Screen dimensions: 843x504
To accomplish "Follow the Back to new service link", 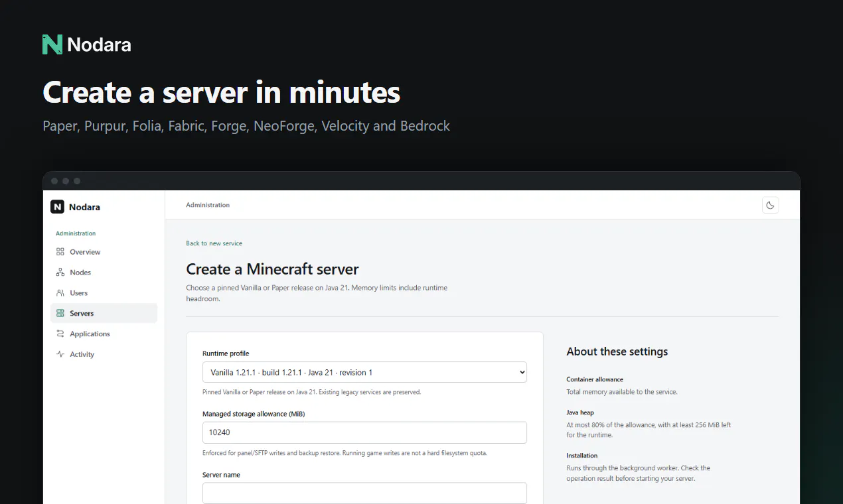I will pyautogui.click(x=214, y=243).
